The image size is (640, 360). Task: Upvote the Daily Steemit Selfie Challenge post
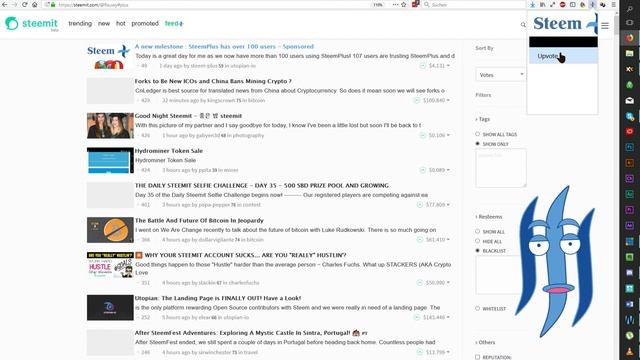tap(420, 204)
